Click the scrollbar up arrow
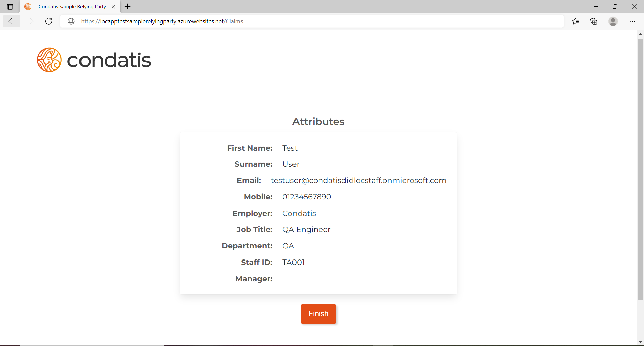644x346 pixels. [640, 34]
